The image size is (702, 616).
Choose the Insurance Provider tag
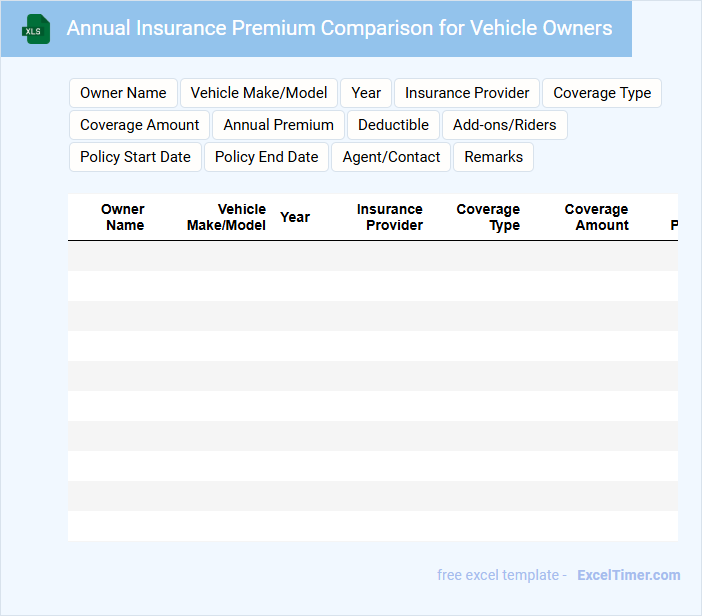click(467, 93)
